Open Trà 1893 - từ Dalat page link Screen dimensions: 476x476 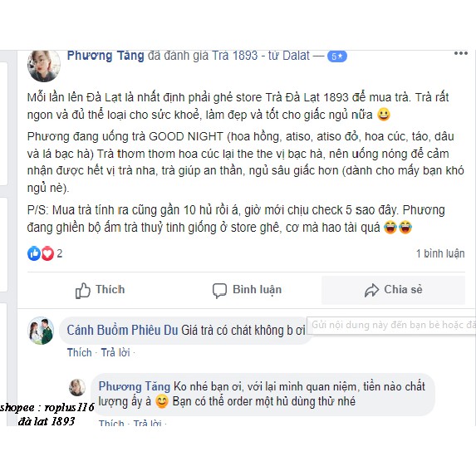coord(261,56)
